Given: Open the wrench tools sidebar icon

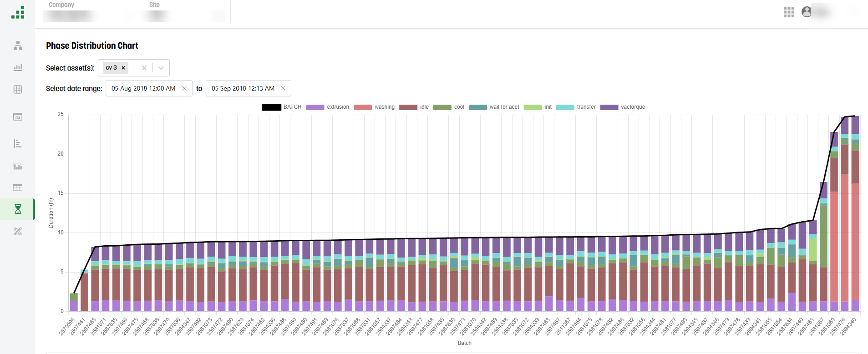Looking at the screenshot, I should (18, 231).
